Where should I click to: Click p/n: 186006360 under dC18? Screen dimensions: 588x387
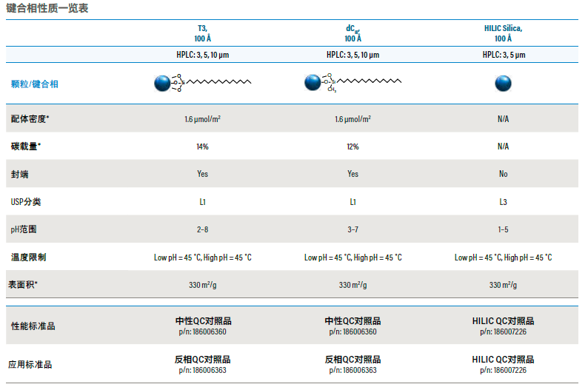tap(353, 332)
